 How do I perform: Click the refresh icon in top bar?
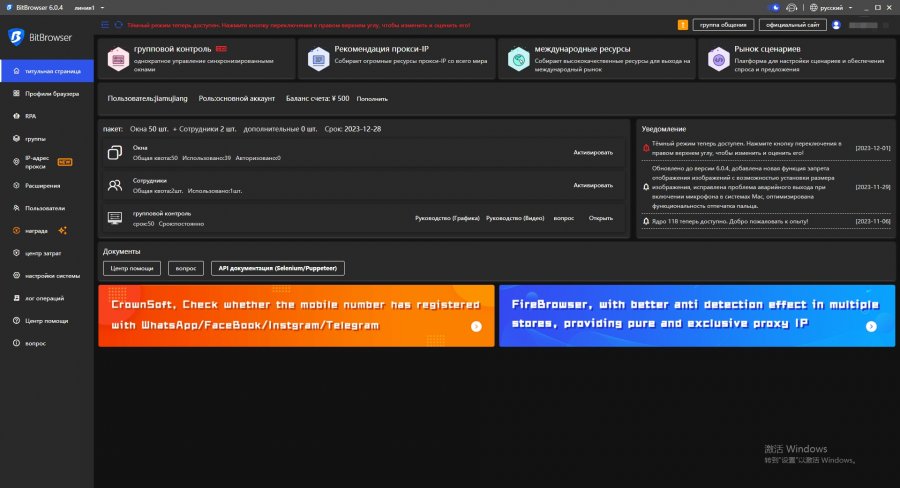point(118,25)
